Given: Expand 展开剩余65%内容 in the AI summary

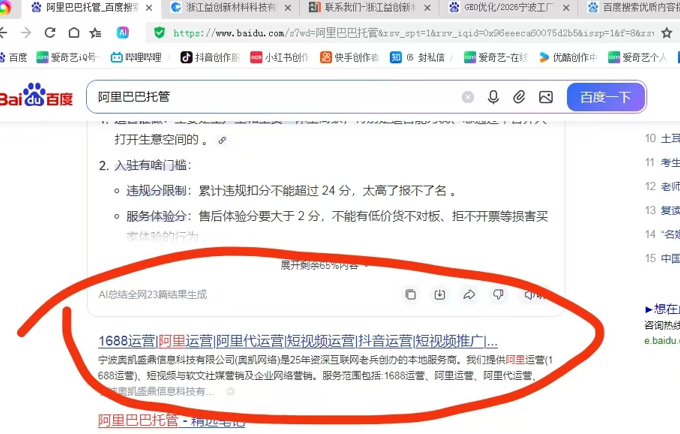Looking at the screenshot, I should point(324,265).
